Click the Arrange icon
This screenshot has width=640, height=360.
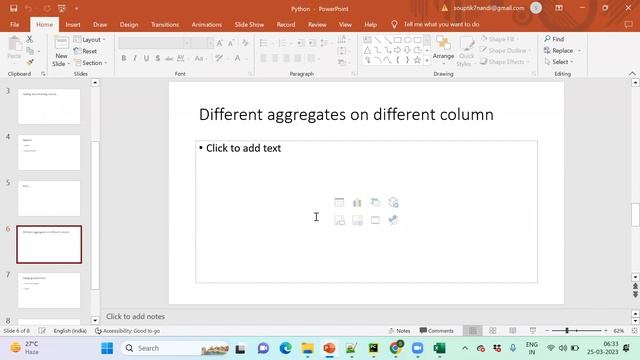[443, 43]
